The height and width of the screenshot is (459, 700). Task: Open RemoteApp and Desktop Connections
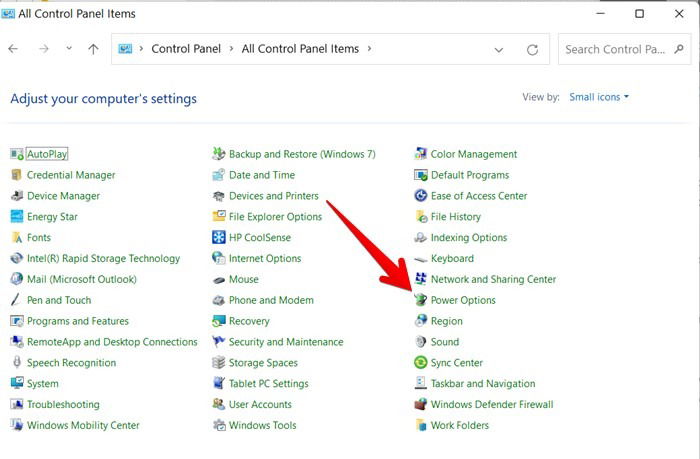pyautogui.click(x=112, y=342)
